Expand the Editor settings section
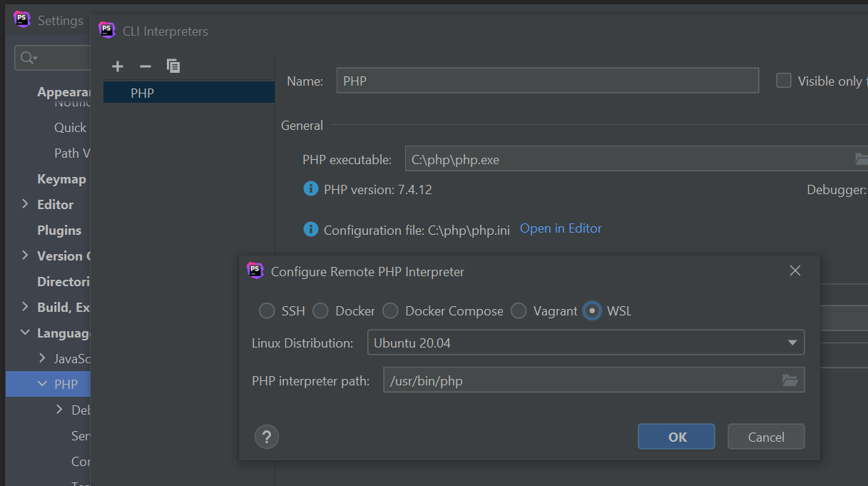Viewport: 868px width, 486px height. point(26,204)
